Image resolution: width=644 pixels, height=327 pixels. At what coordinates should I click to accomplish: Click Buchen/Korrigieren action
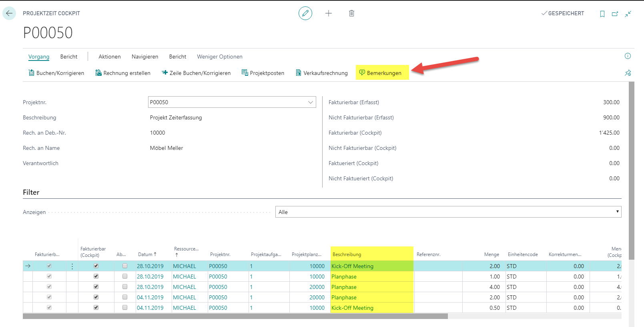[56, 73]
